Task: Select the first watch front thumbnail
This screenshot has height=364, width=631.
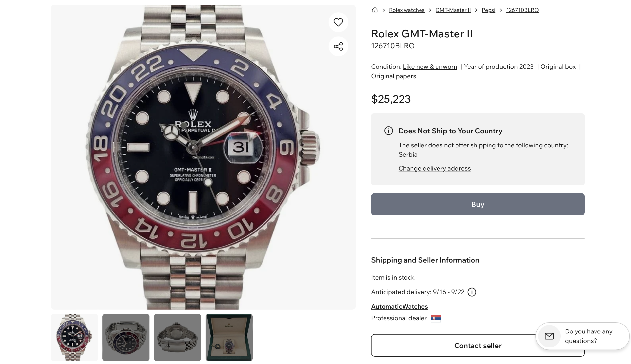Action: point(74,337)
